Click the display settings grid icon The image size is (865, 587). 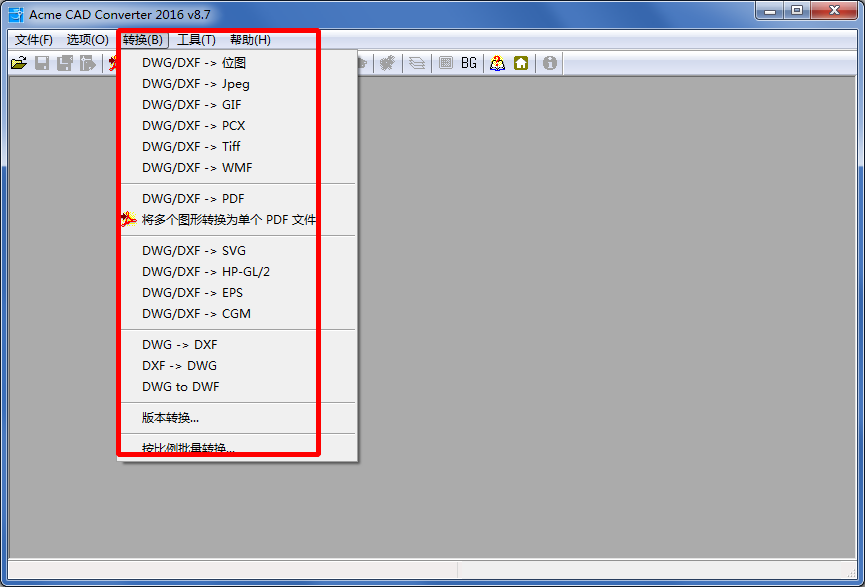[x=445, y=62]
